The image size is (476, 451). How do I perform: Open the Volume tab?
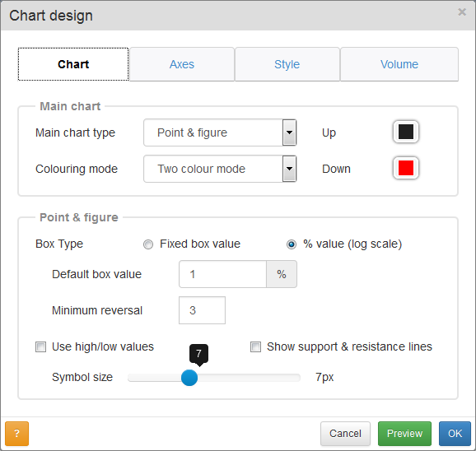(399, 64)
